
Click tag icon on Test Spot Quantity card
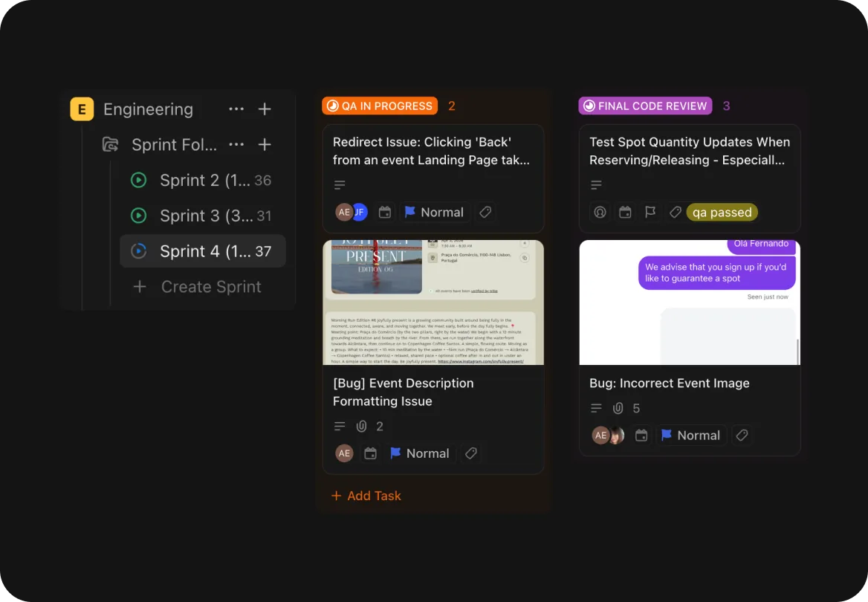coord(676,212)
